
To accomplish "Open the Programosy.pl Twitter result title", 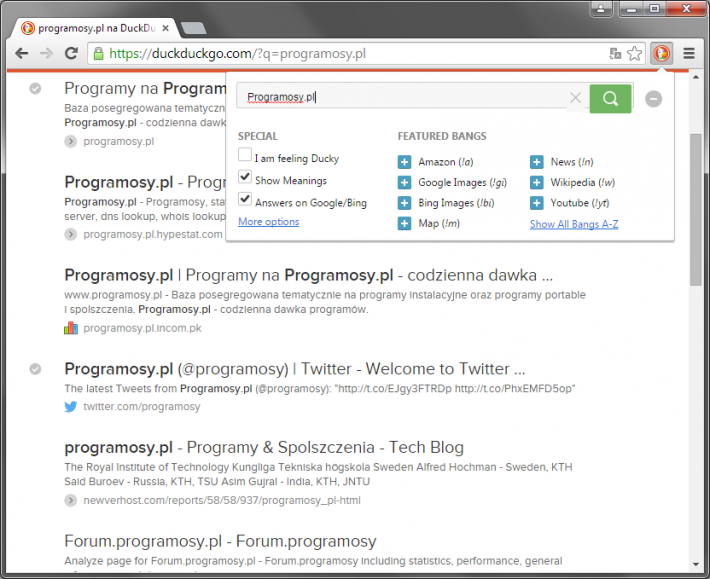I will (295, 369).
